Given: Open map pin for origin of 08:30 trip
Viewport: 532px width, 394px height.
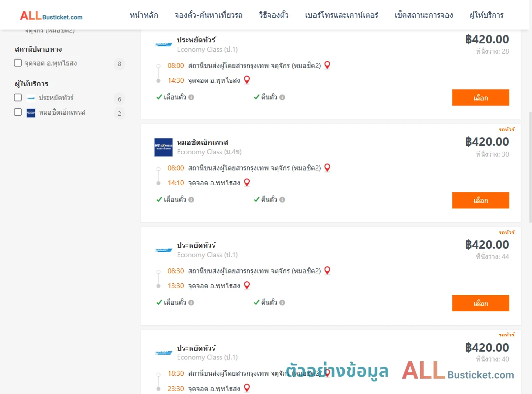Looking at the screenshot, I should point(328,270).
